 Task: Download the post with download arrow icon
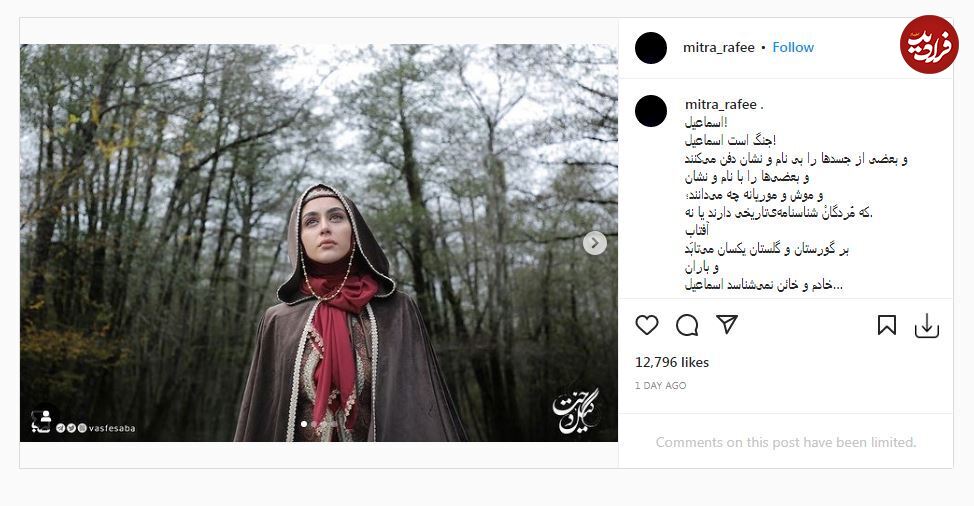click(x=926, y=326)
